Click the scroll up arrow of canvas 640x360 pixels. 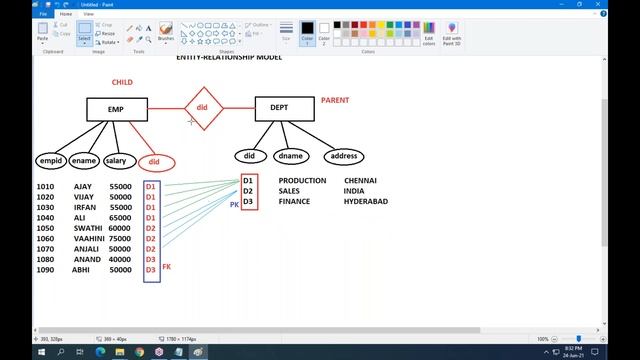coord(604,60)
